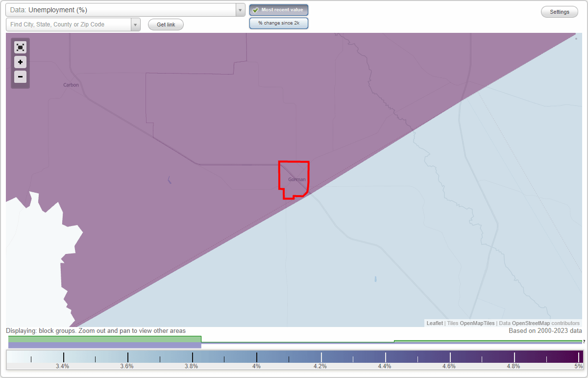This screenshot has height=378, width=588.
Task: Enable the Most recent value display
Action: click(x=279, y=10)
